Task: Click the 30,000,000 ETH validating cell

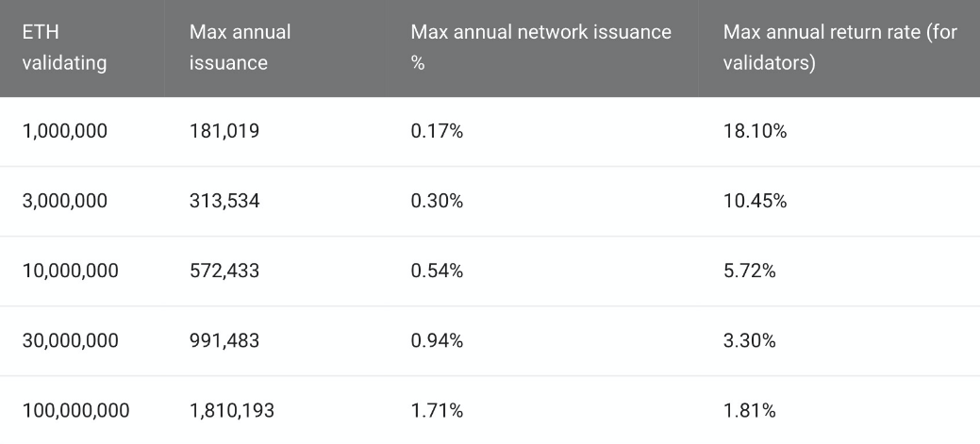Action: coord(71,341)
